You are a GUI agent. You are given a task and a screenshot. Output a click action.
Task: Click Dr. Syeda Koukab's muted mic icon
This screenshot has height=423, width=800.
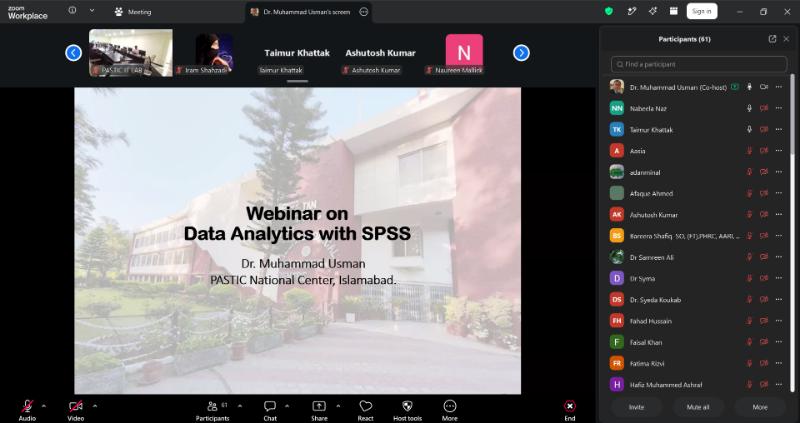pos(749,300)
